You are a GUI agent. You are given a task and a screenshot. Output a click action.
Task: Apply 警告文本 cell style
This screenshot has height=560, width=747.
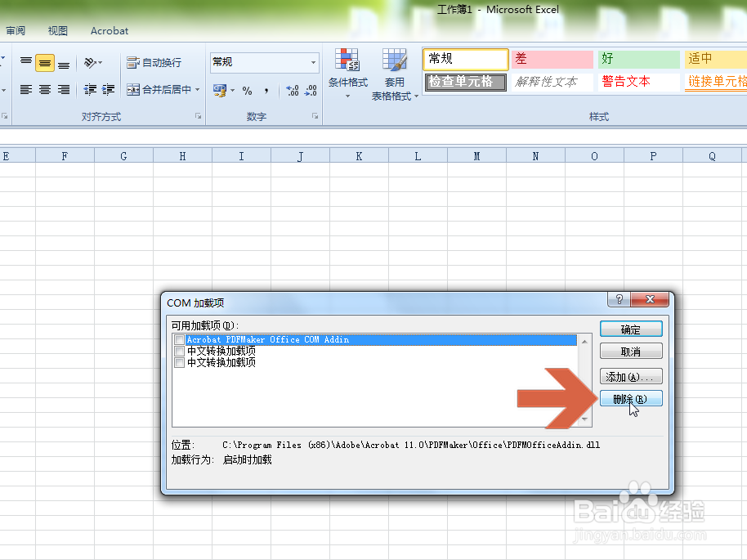tap(639, 82)
